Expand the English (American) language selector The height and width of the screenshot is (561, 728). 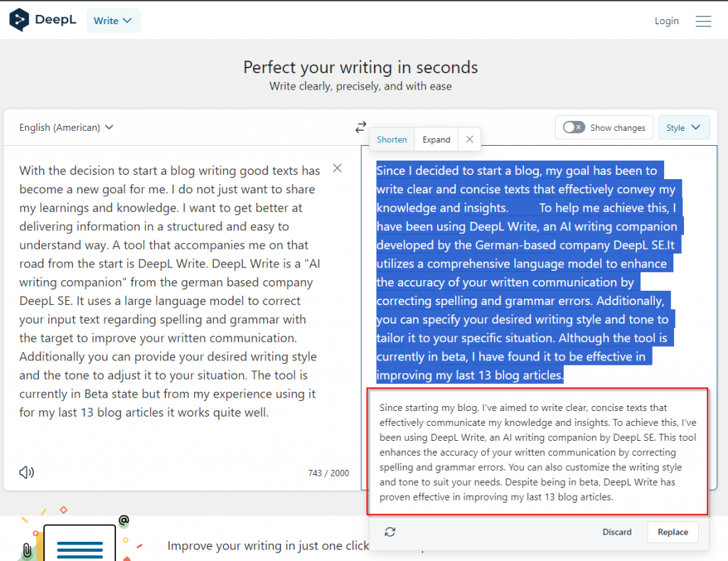coord(66,127)
